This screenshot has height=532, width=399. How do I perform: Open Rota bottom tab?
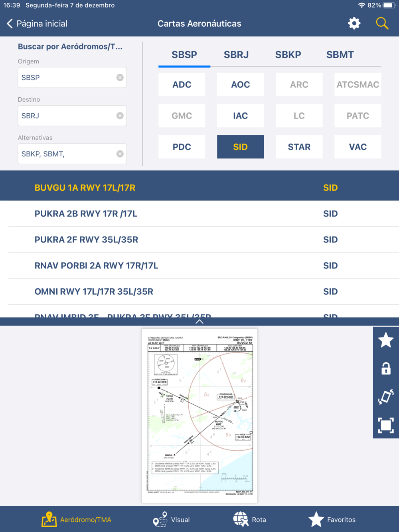tap(250, 520)
